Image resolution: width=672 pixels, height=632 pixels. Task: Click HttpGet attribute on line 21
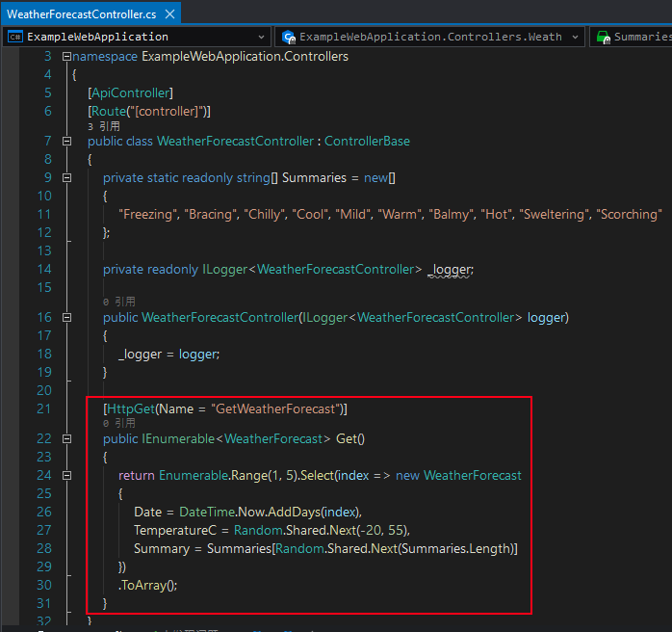coord(131,408)
